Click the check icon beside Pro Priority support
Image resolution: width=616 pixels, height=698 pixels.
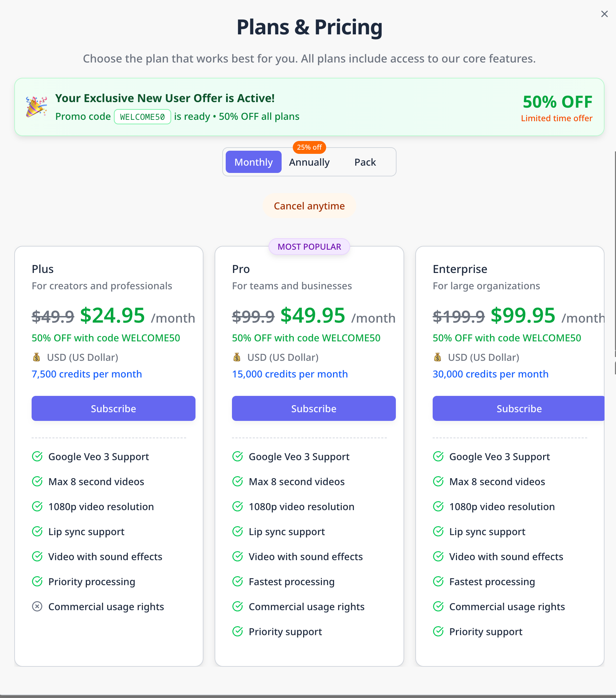point(238,631)
